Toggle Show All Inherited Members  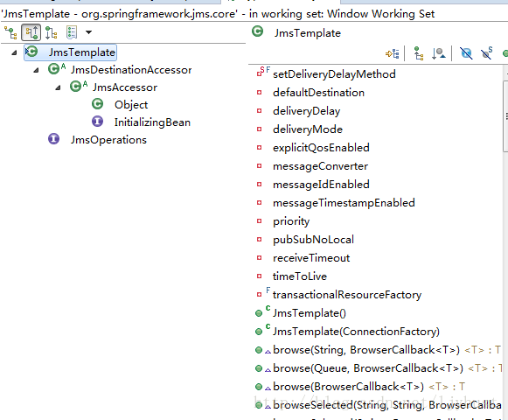click(418, 53)
